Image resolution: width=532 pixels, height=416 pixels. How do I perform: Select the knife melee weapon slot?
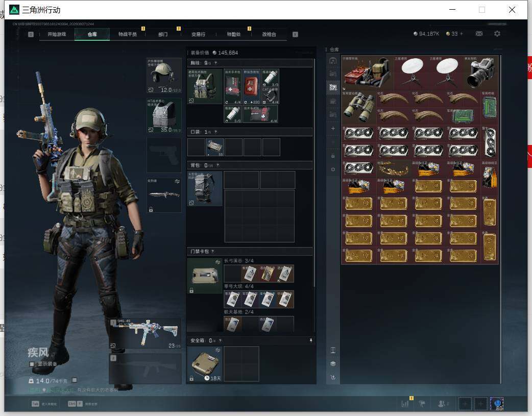164,195
